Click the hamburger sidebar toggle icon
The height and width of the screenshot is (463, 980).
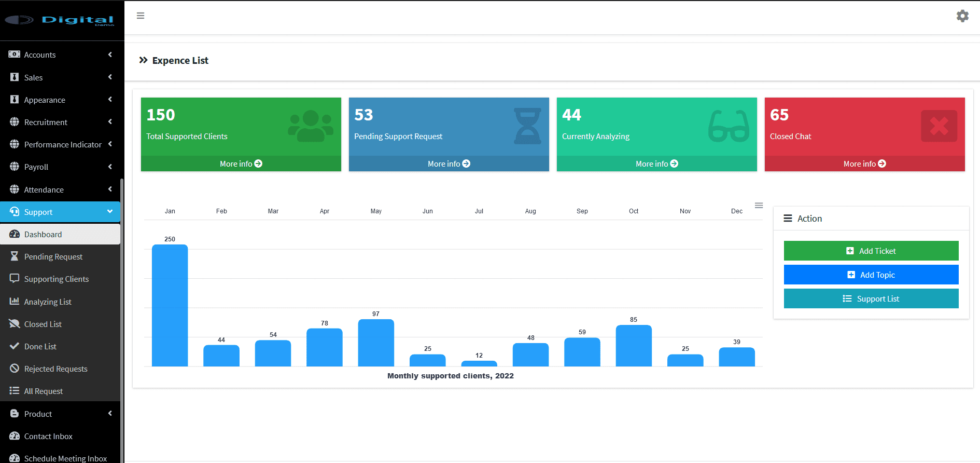coord(141,16)
